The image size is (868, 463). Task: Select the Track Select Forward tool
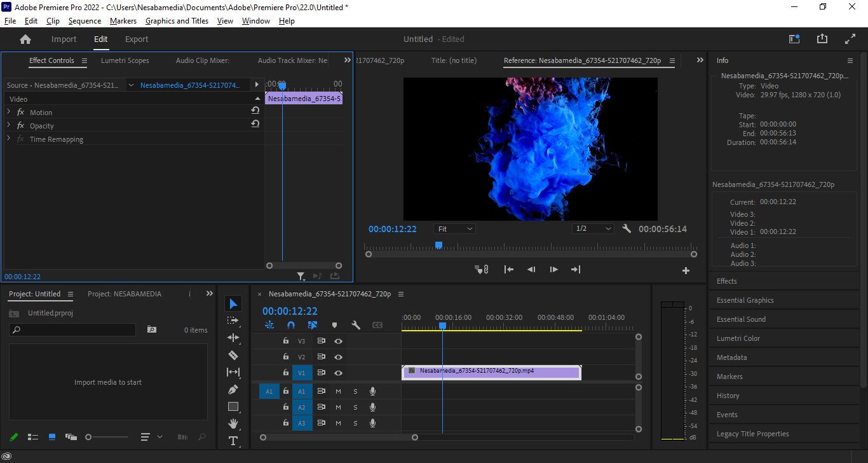pos(233,321)
